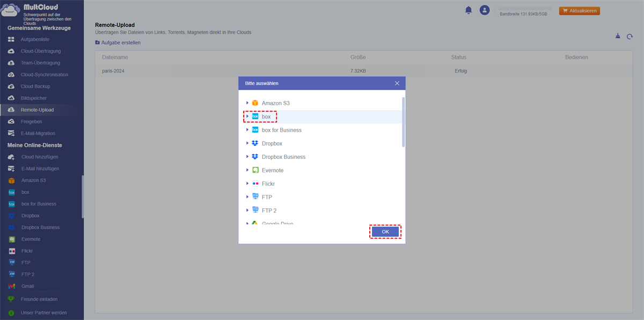644x320 pixels.
Task: Open Unser Partner werden link
Action: point(43,312)
